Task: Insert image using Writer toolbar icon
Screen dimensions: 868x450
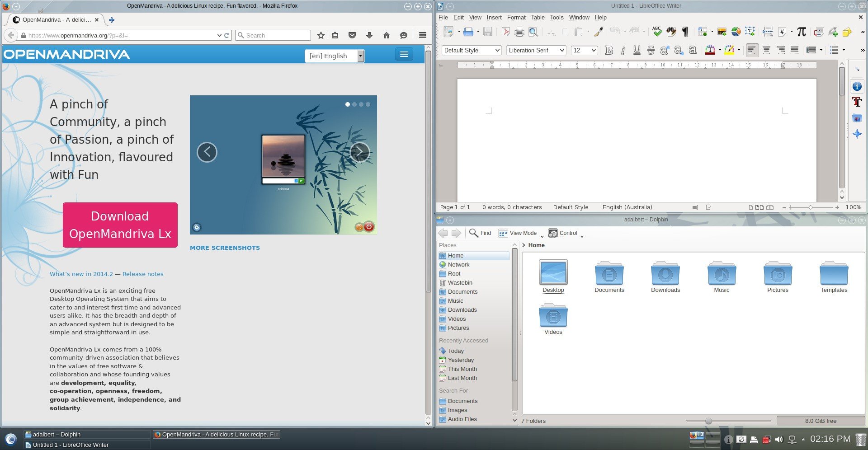Action: [722, 32]
